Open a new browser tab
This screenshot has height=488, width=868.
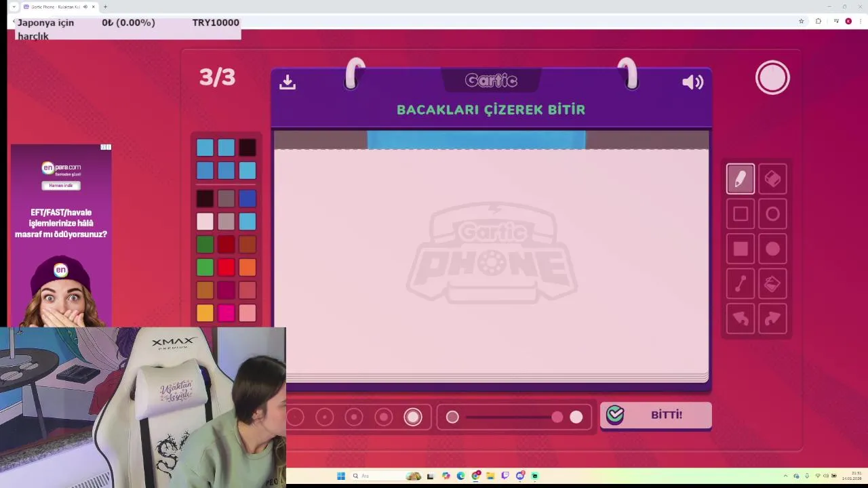(x=105, y=7)
